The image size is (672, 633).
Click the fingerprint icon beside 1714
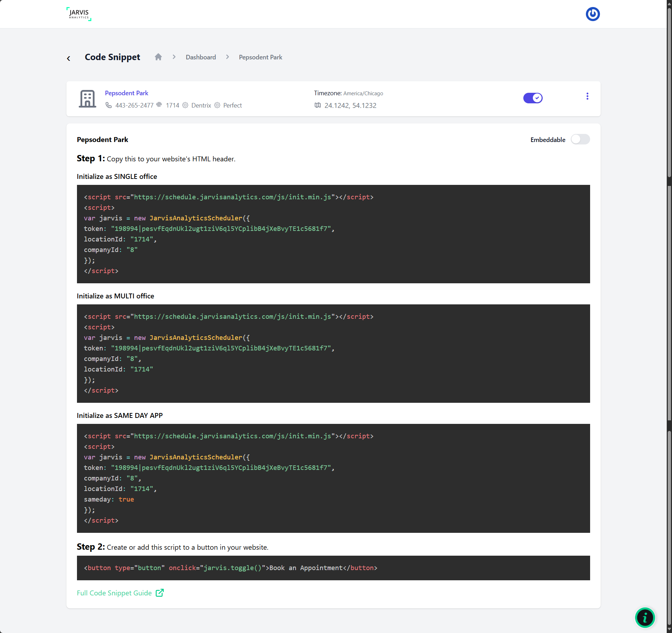[159, 105]
